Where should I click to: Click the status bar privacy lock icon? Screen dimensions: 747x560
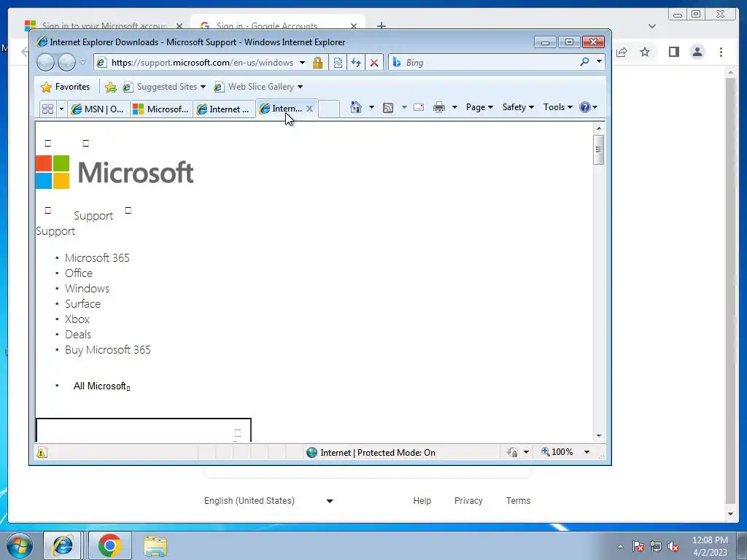(x=512, y=452)
